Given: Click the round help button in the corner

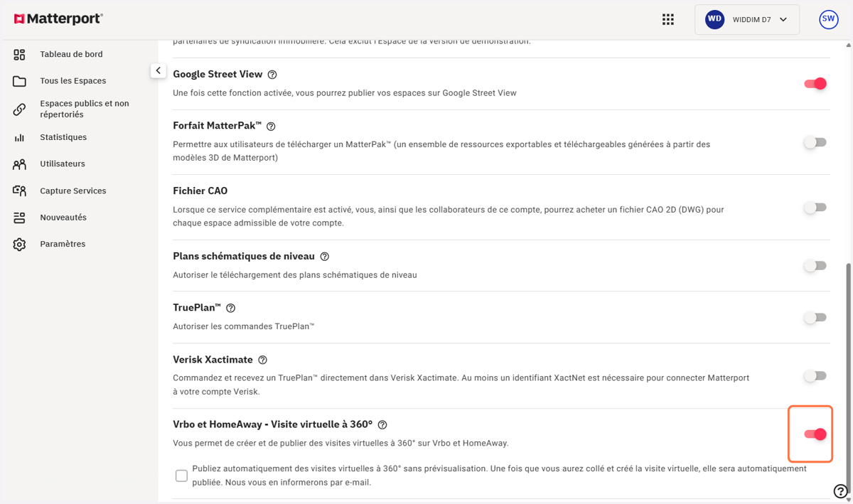Looking at the screenshot, I should tap(839, 490).
